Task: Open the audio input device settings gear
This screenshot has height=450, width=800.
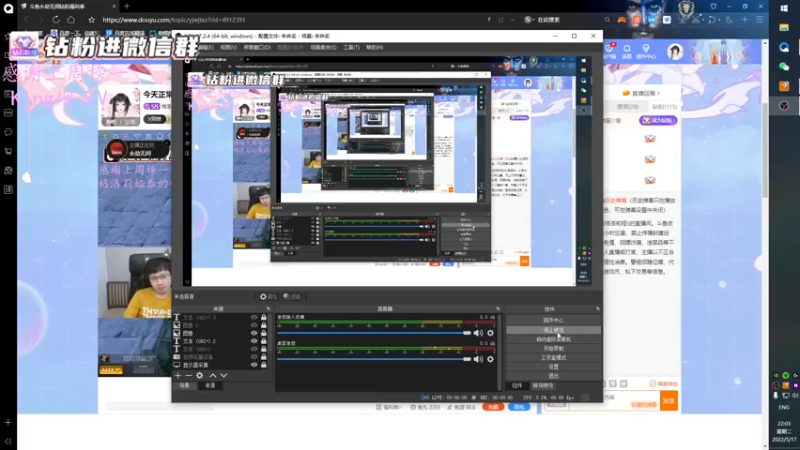Action: coord(490,333)
